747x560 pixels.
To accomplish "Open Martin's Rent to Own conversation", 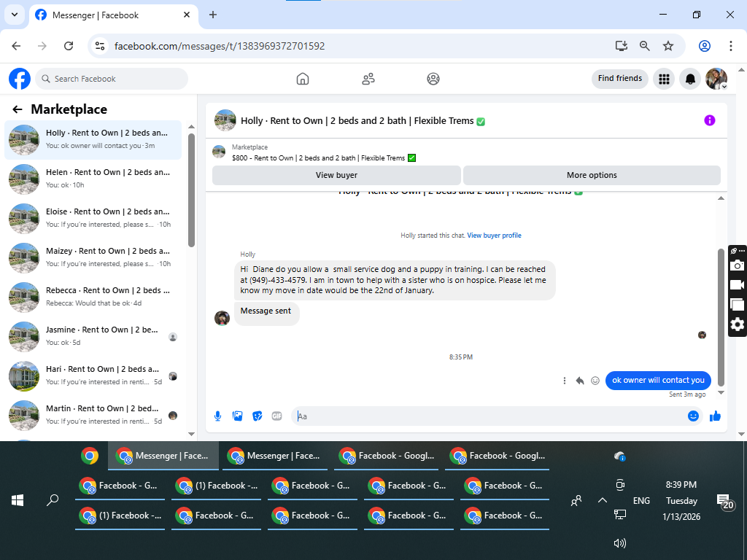I will tap(93, 415).
